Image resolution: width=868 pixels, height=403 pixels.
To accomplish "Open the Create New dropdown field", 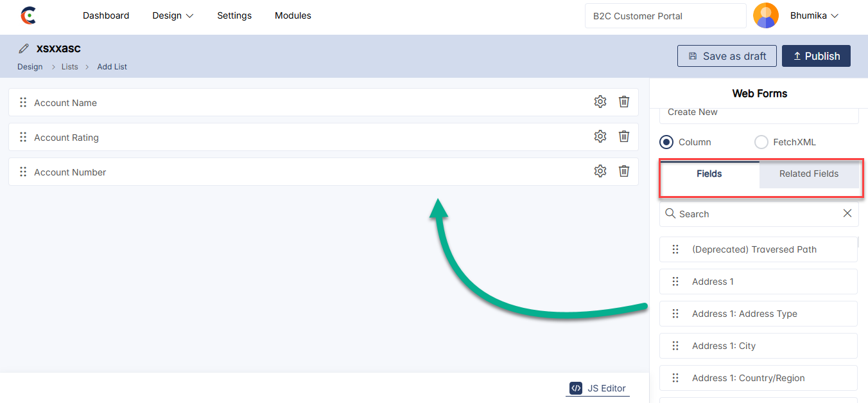I will 758,112.
